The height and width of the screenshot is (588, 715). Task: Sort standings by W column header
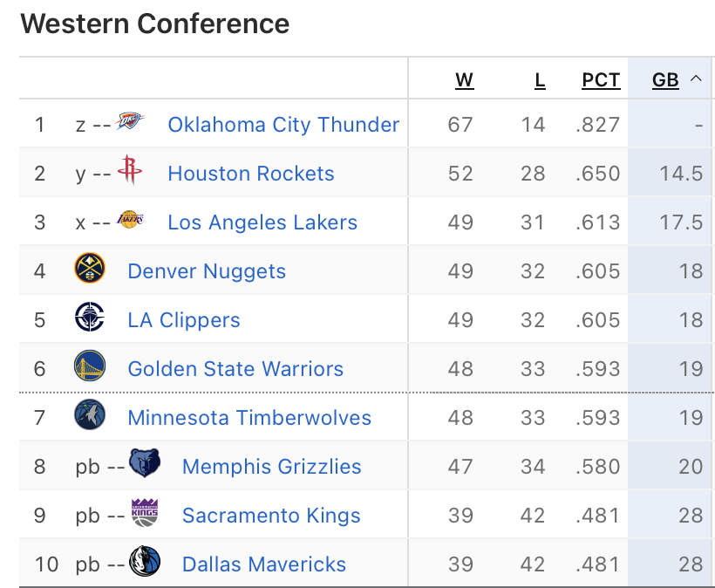coord(464,80)
